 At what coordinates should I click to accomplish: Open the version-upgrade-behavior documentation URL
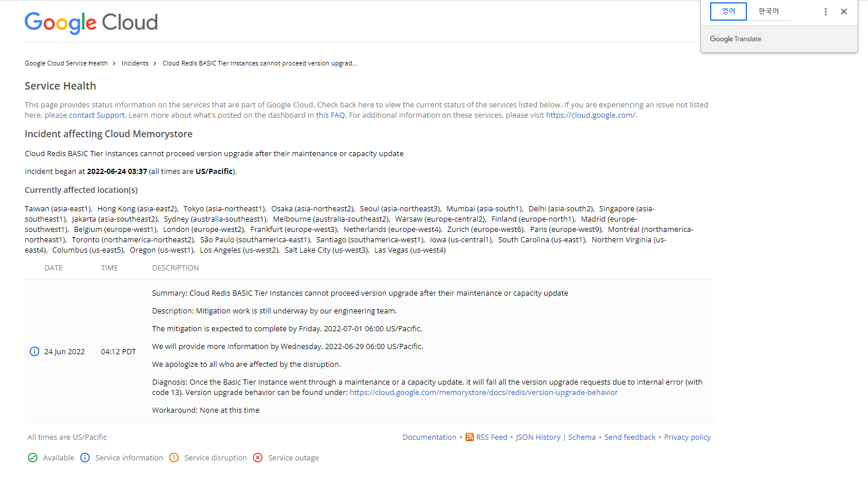pos(483,393)
